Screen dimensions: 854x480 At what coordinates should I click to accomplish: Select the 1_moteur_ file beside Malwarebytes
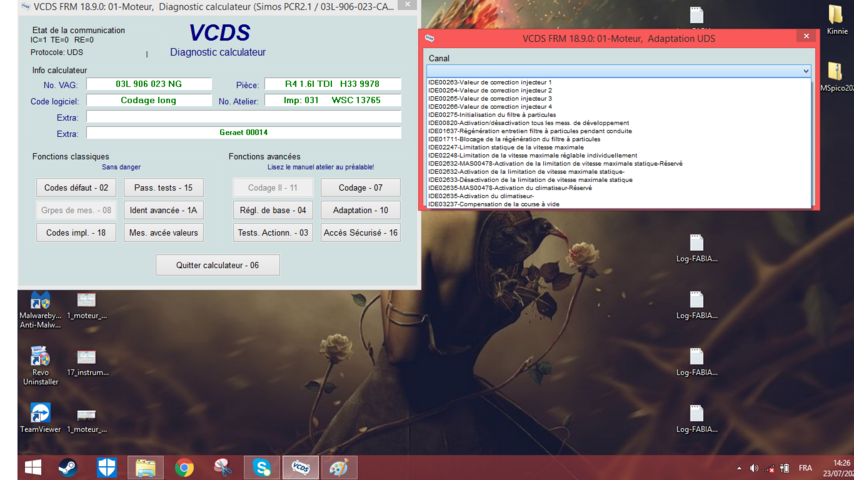point(87,306)
